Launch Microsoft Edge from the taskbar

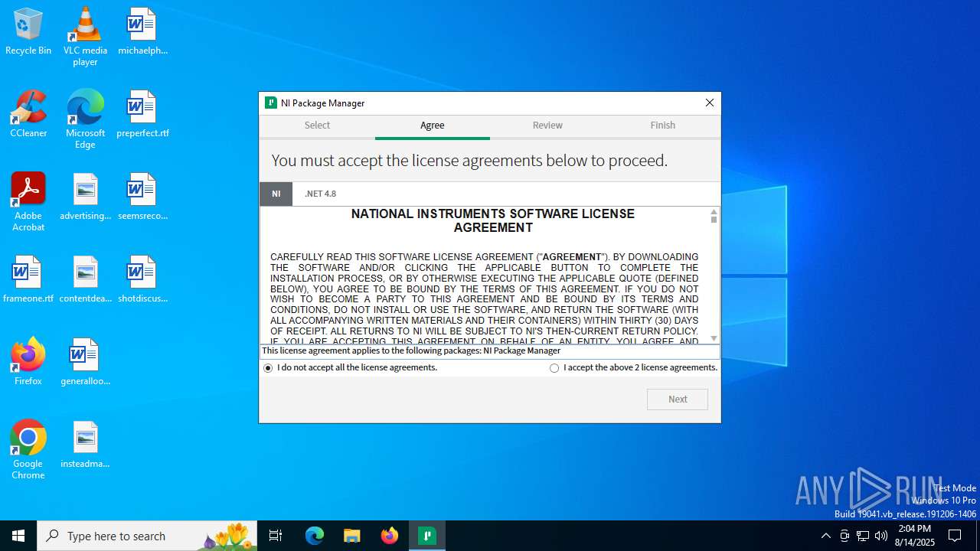pyautogui.click(x=315, y=536)
